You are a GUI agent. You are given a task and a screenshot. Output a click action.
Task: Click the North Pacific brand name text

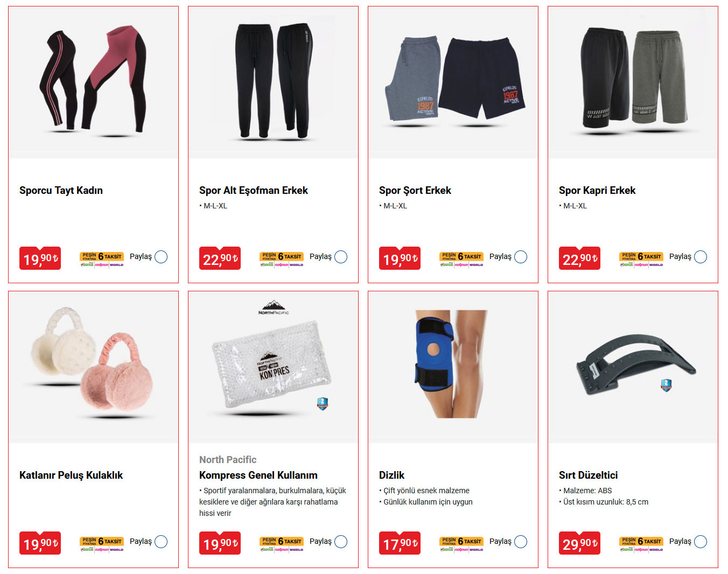pyautogui.click(x=228, y=459)
